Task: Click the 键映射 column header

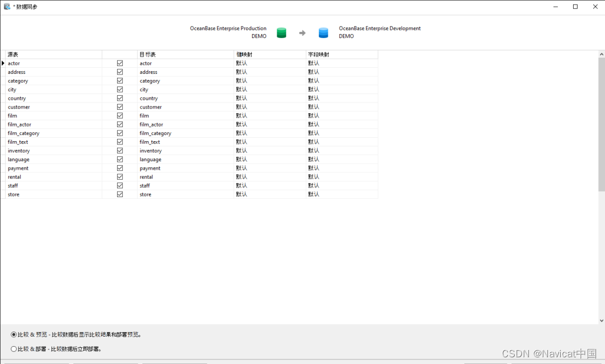Action: (x=270, y=54)
